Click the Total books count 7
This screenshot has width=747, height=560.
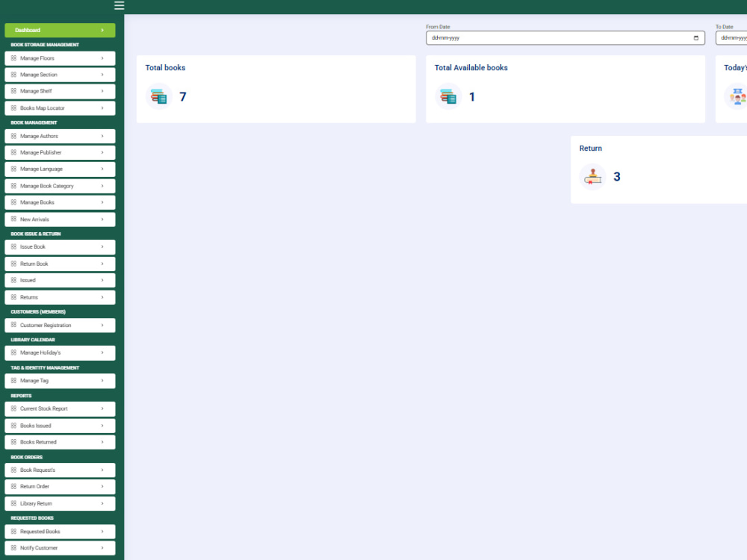[x=183, y=96]
